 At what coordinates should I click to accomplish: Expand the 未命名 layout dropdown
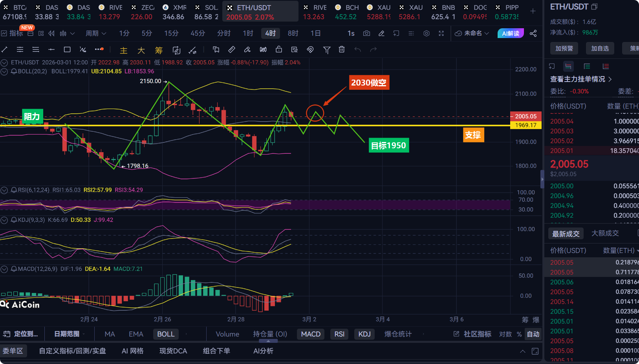click(472, 33)
